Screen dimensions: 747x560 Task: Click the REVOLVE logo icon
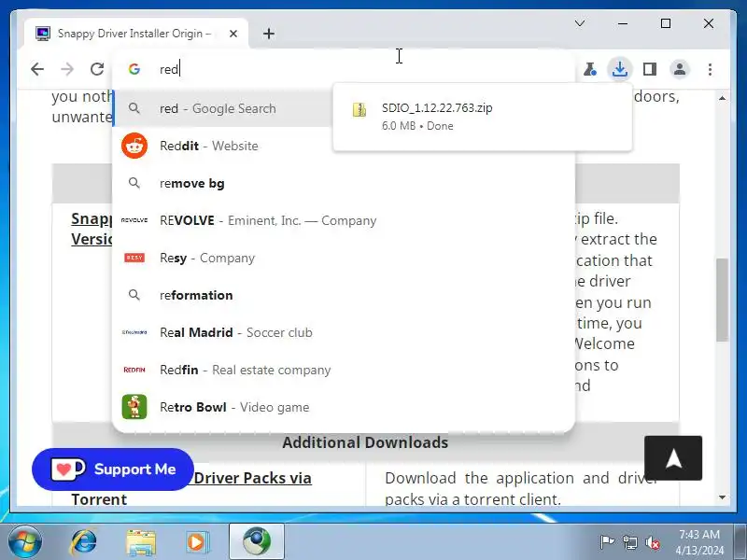coord(134,220)
